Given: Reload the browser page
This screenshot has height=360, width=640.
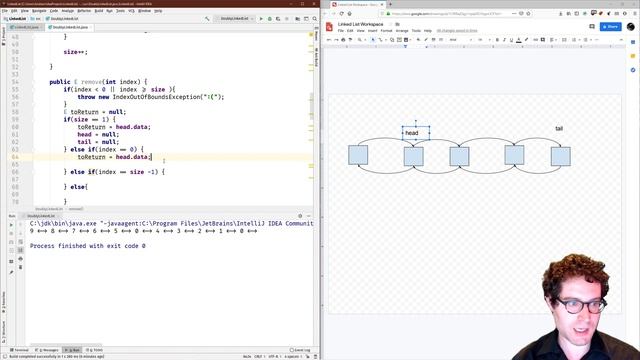Looking at the screenshot, I should point(341,13).
